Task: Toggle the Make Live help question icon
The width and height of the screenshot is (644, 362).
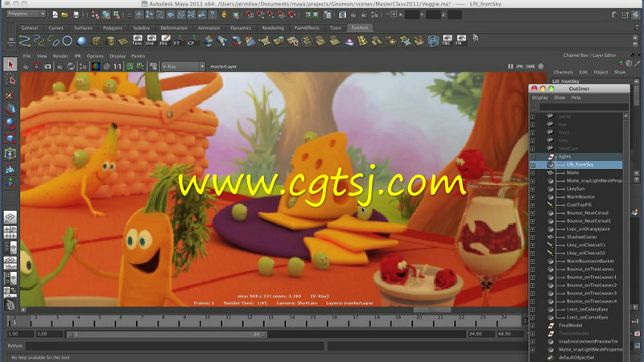Action: [213, 14]
